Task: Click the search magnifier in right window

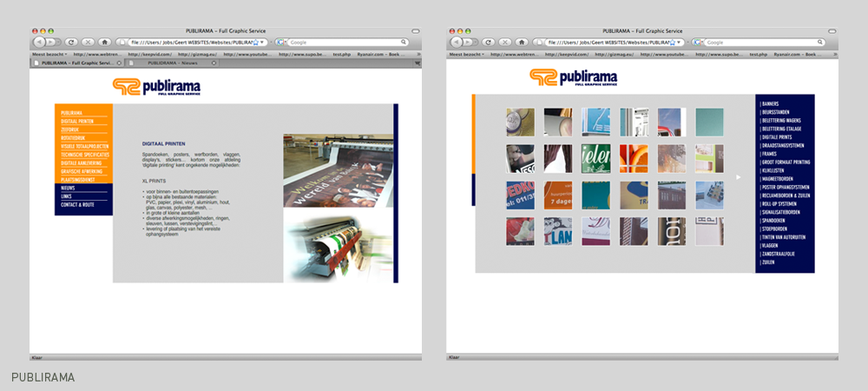Action: click(x=820, y=42)
